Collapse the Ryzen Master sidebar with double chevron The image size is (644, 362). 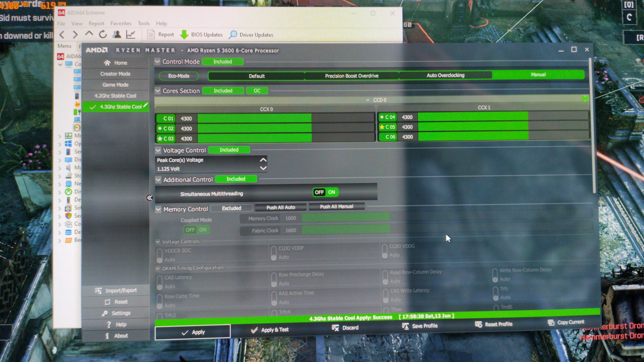(x=150, y=198)
